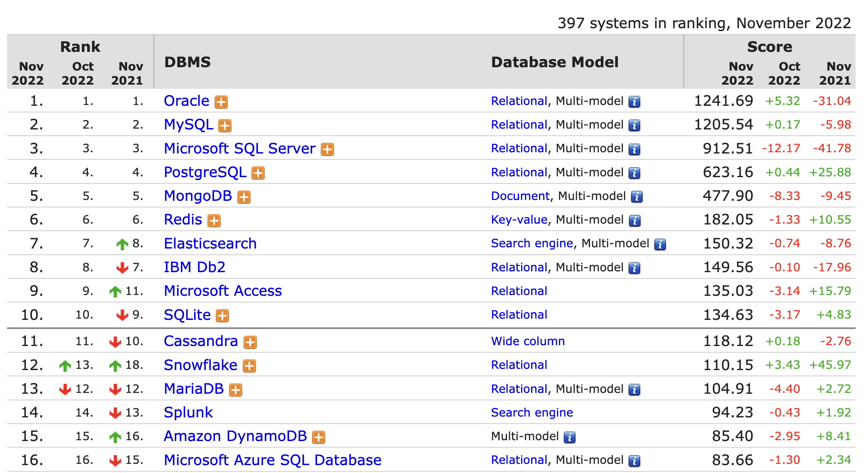Click the plus icon after PostgreSQL

pos(258,173)
